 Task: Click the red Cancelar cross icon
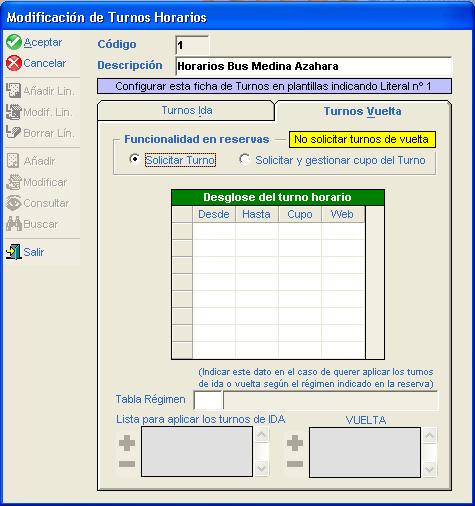[14, 63]
